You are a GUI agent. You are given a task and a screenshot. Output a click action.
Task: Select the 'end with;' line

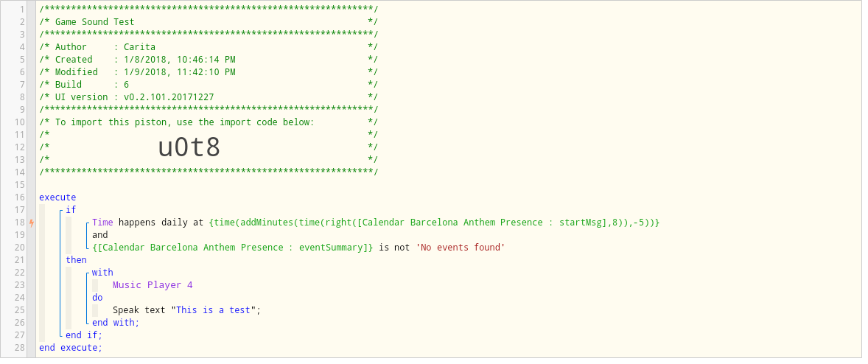pyautogui.click(x=116, y=323)
